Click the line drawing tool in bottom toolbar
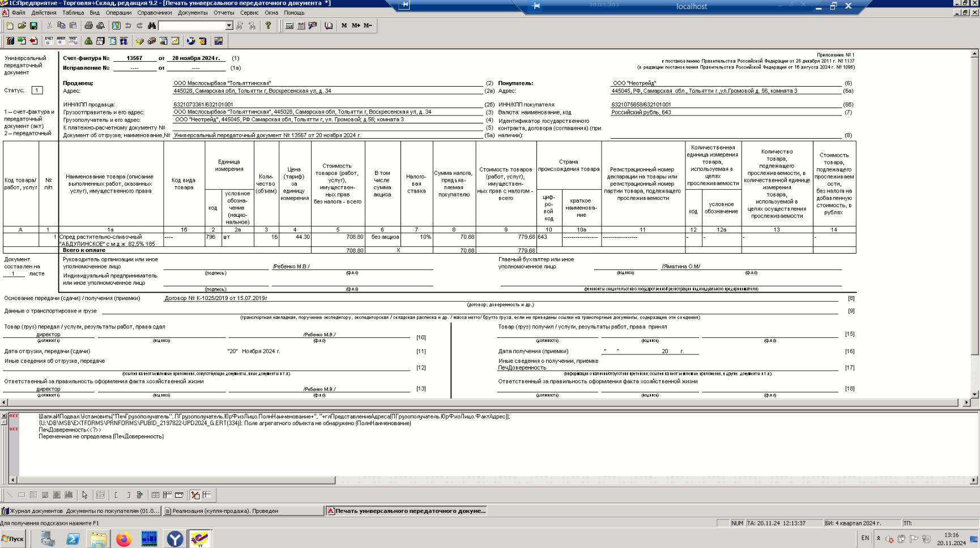 (x=10, y=495)
